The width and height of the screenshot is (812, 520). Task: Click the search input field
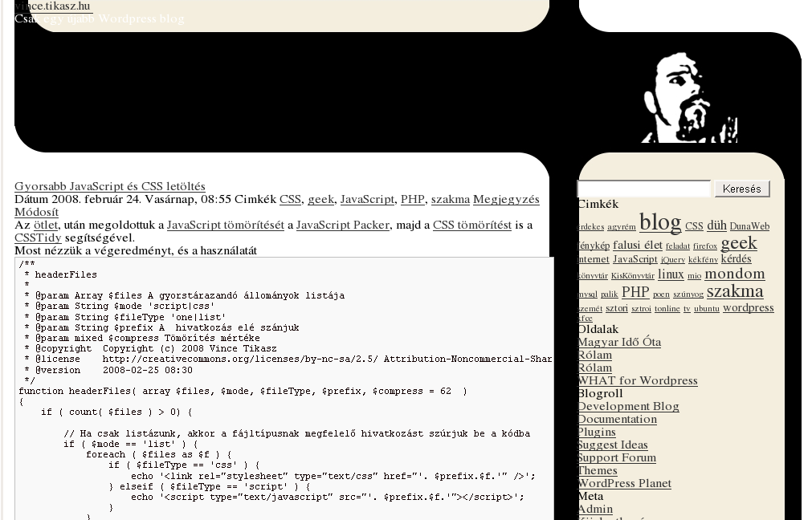tap(644, 189)
